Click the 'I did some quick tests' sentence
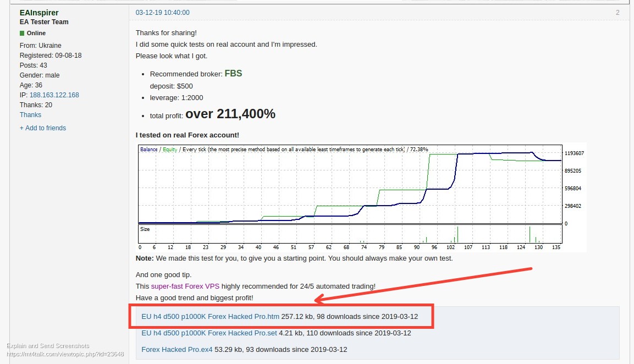The image size is (634, 364). coord(227,45)
